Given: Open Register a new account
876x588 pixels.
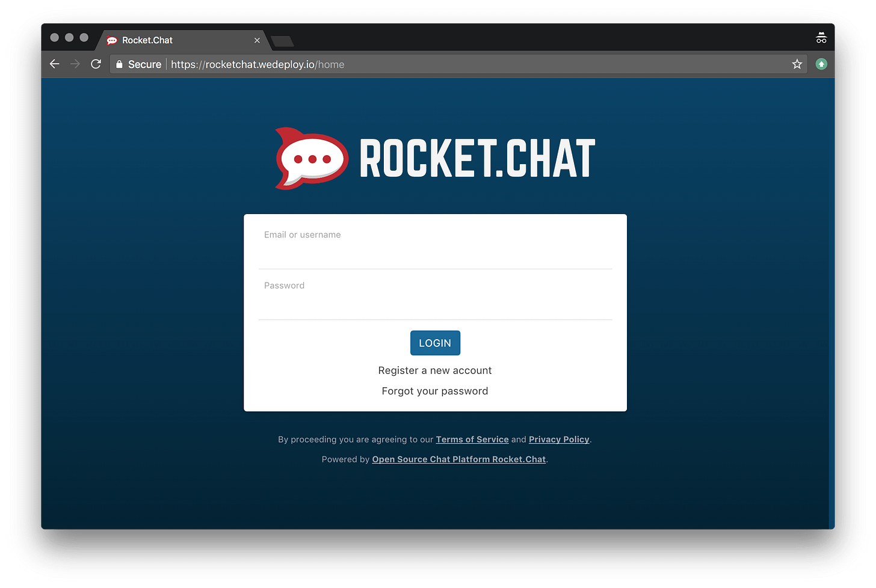Looking at the screenshot, I should click(x=435, y=370).
